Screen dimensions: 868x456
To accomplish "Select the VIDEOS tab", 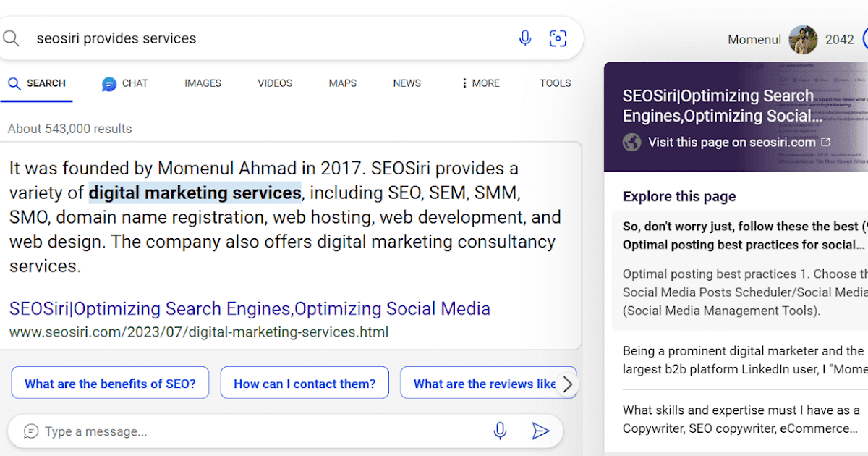I will tap(274, 83).
